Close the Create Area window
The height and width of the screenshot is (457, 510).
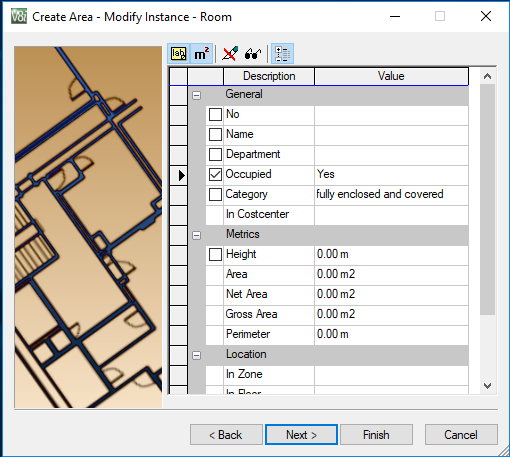(x=486, y=16)
